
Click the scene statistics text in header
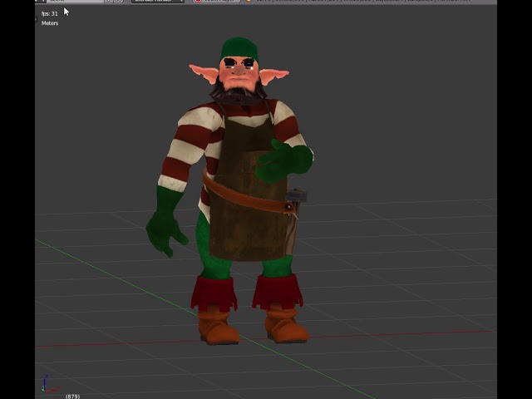(x=363, y=1)
